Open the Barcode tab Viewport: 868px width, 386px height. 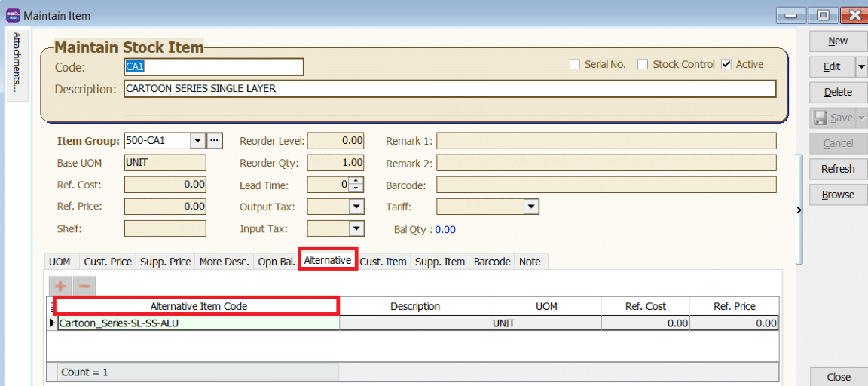(x=492, y=262)
